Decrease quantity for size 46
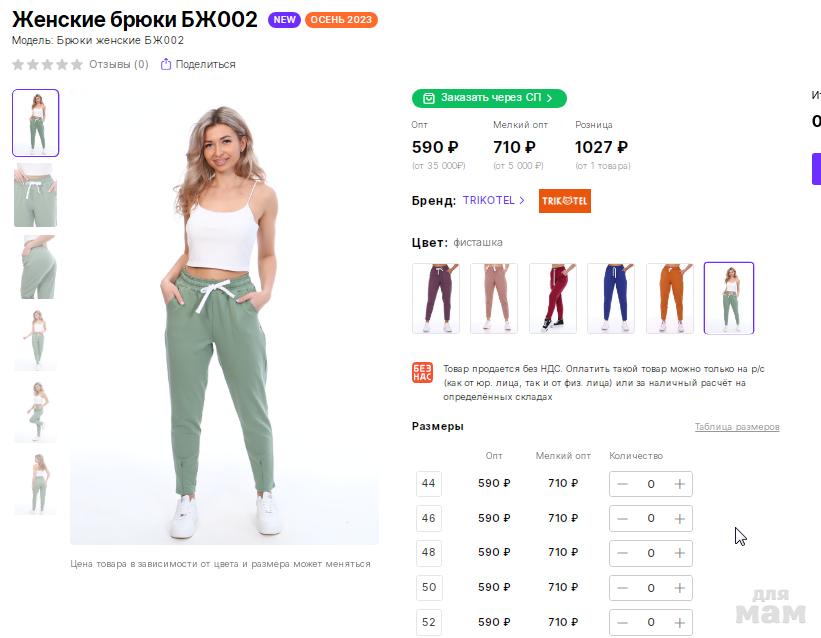This screenshot has height=638, width=821. click(x=622, y=518)
